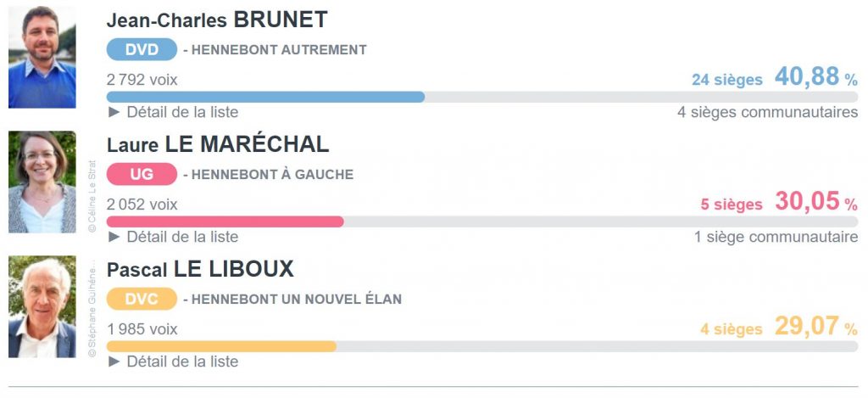Expand list details for Hennebont à Gauche
The height and width of the screenshot is (398, 868).
tap(174, 237)
